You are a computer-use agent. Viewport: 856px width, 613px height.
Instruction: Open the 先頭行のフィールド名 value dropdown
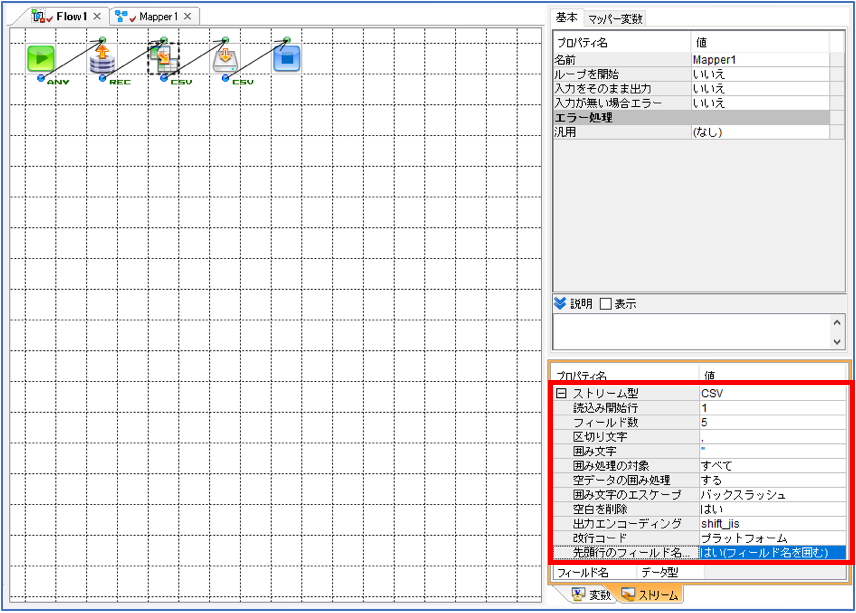tap(772, 552)
